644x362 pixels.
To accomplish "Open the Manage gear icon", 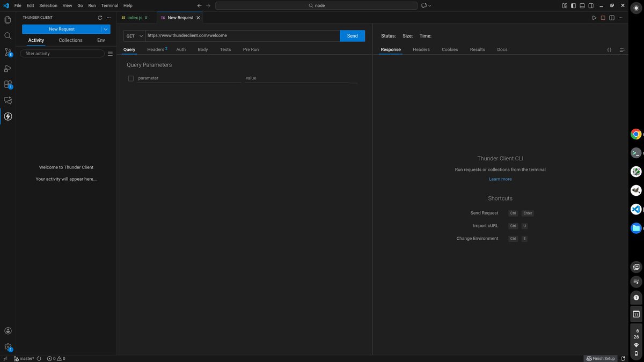I will click(8, 347).
